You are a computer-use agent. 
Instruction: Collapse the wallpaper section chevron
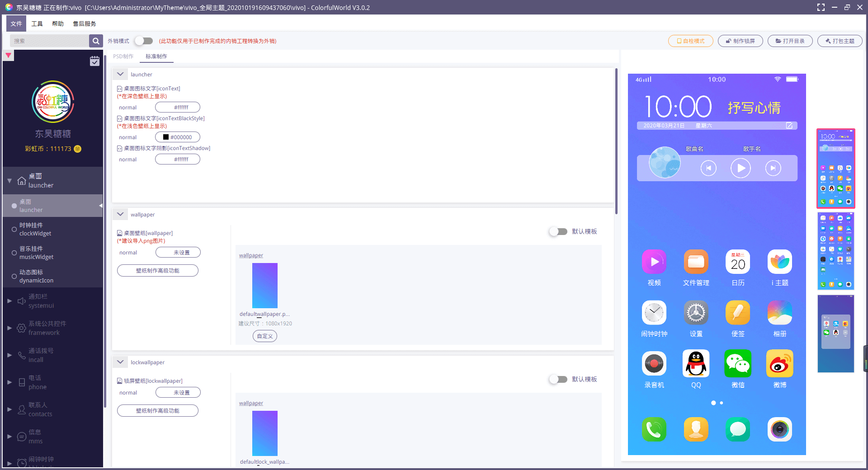[120, 214]
